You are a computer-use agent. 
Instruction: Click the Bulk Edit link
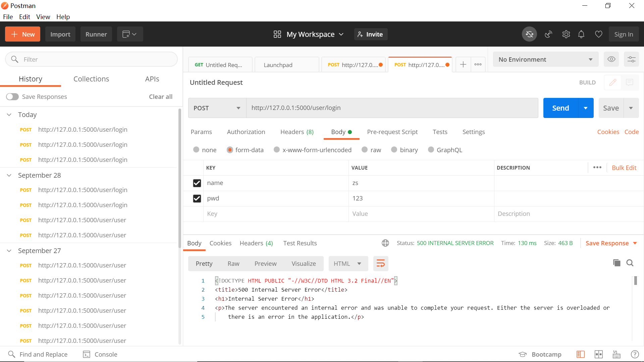coord(624,168)
